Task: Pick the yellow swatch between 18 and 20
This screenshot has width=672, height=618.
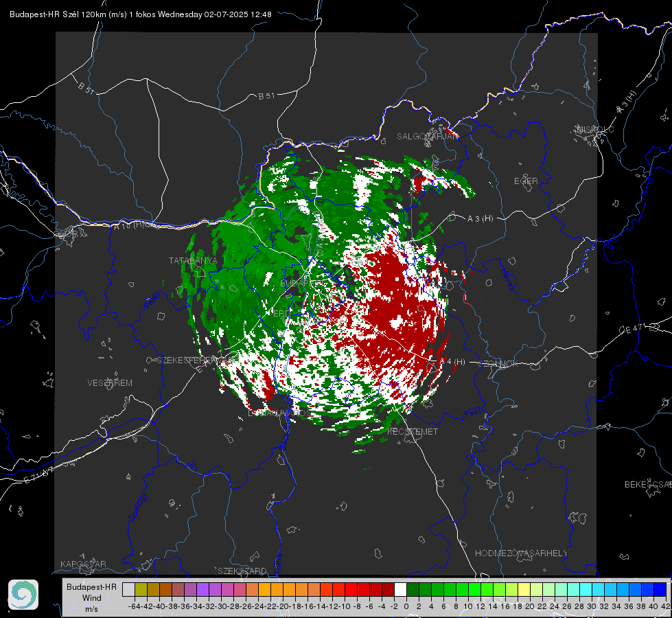Action: click(524, 590)
